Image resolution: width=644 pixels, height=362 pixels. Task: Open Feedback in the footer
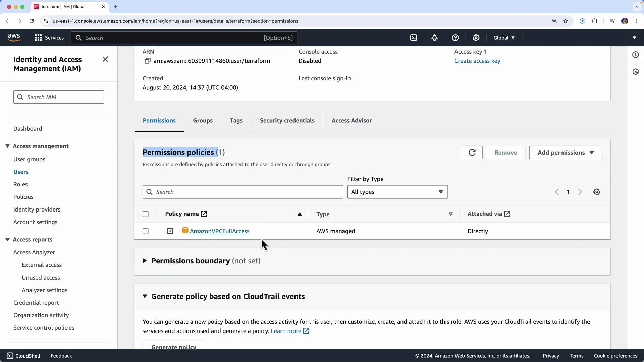[x=61, y=356]
